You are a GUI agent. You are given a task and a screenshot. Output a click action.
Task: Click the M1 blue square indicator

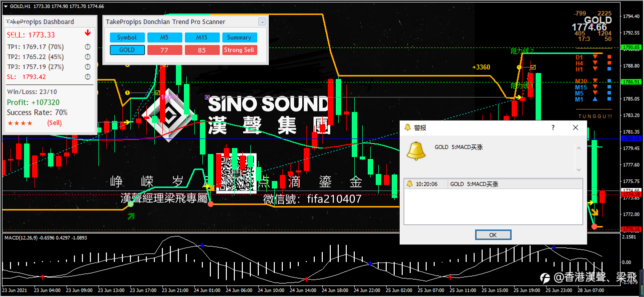point(609,99)
